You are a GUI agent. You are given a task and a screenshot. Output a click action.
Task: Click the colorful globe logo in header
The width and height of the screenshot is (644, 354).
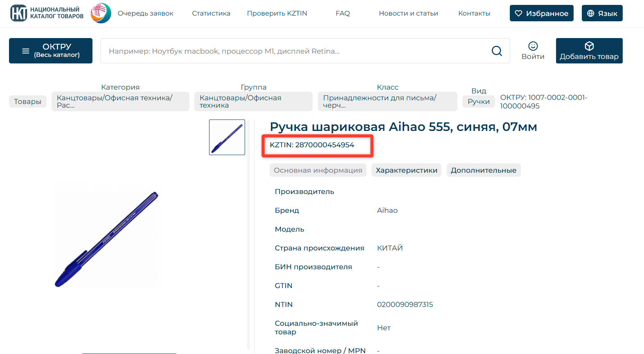[101, 13]
